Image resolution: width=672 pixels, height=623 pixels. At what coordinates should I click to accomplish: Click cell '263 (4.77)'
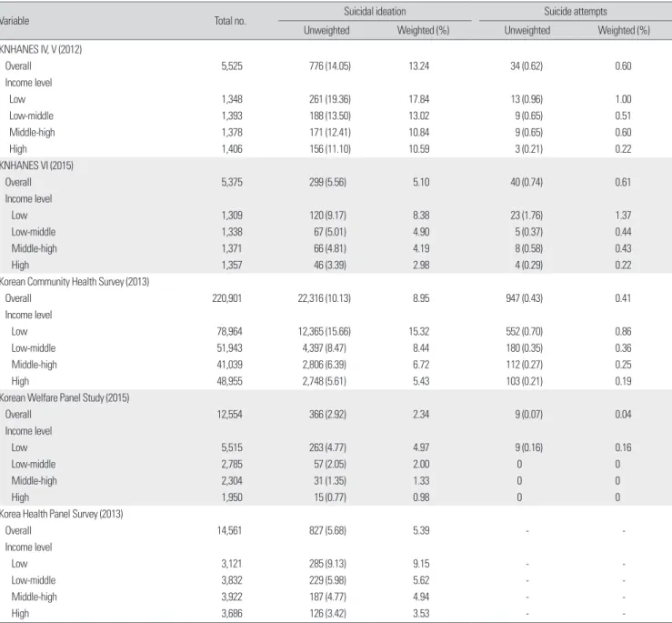(327, 448)
